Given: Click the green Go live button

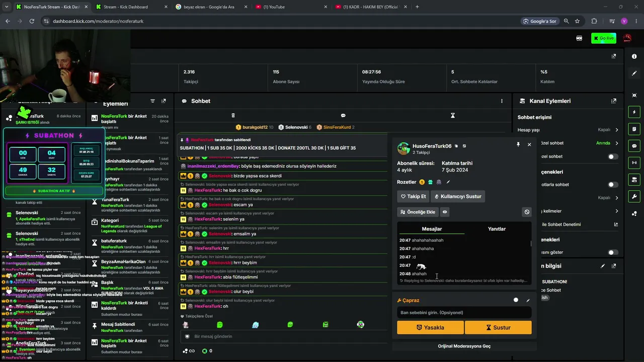Looking at the screenshot, I should coord(604,38).
